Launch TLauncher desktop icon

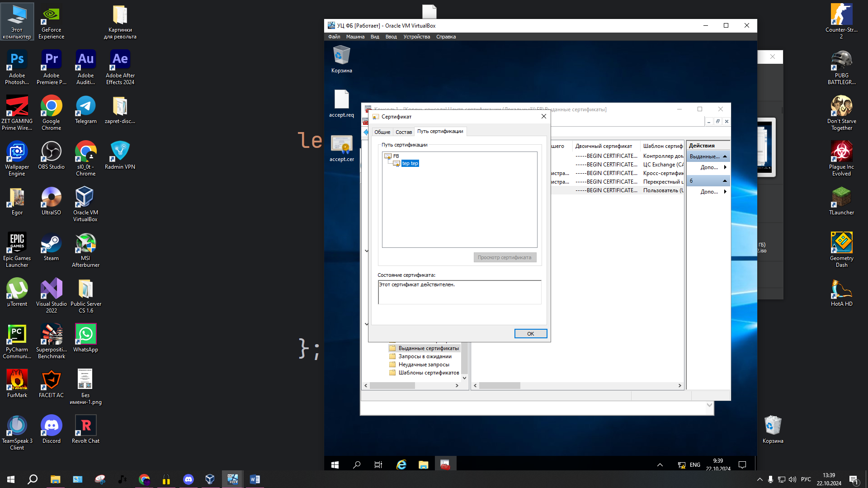841,201
